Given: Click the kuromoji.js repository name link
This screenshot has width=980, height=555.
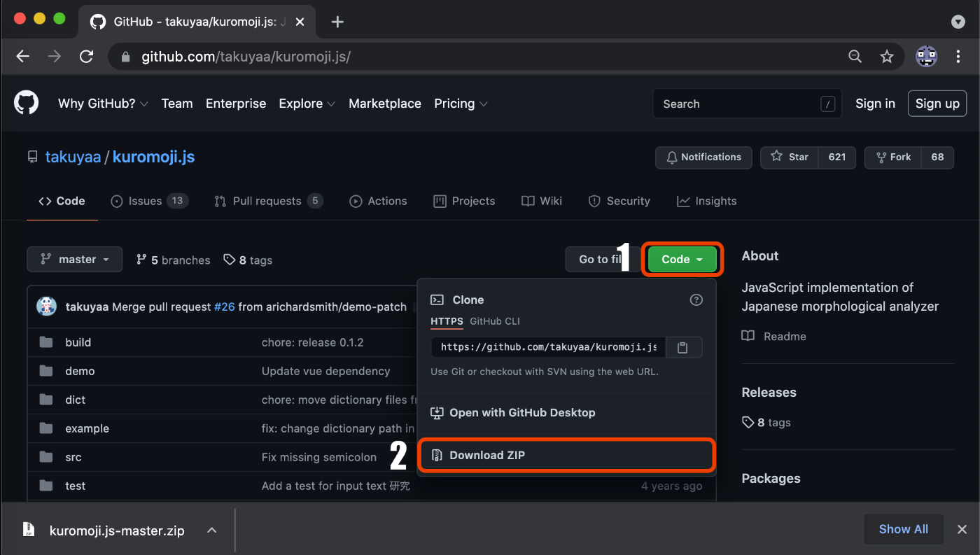Looking at the screenshot, I should [154, 157].
